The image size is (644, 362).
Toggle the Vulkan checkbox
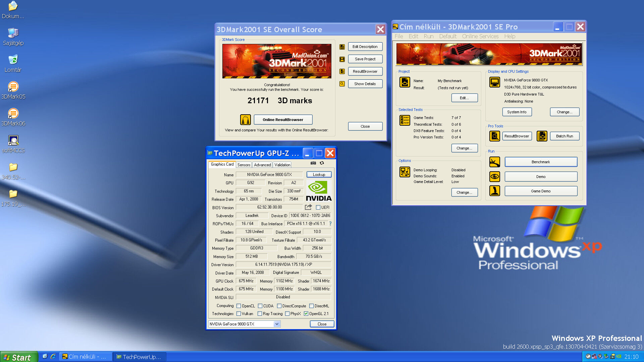(x=239, y=314)
